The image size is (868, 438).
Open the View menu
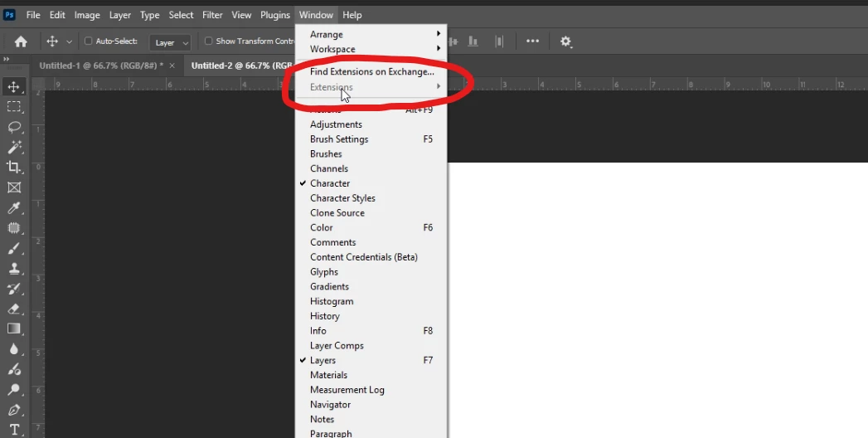coord(241,15)
